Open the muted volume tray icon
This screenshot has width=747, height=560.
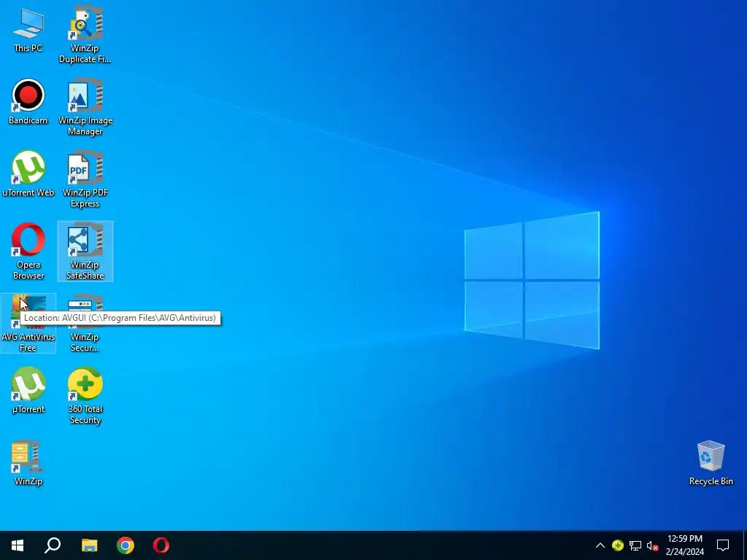tap(653, 545)
